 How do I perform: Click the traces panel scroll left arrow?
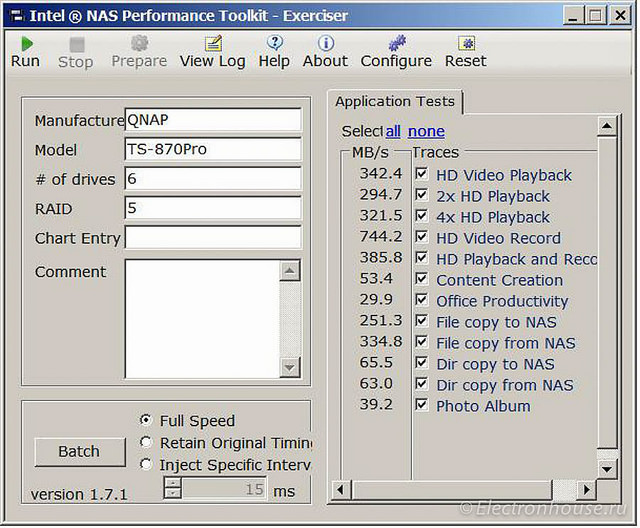tap(342, 489)
